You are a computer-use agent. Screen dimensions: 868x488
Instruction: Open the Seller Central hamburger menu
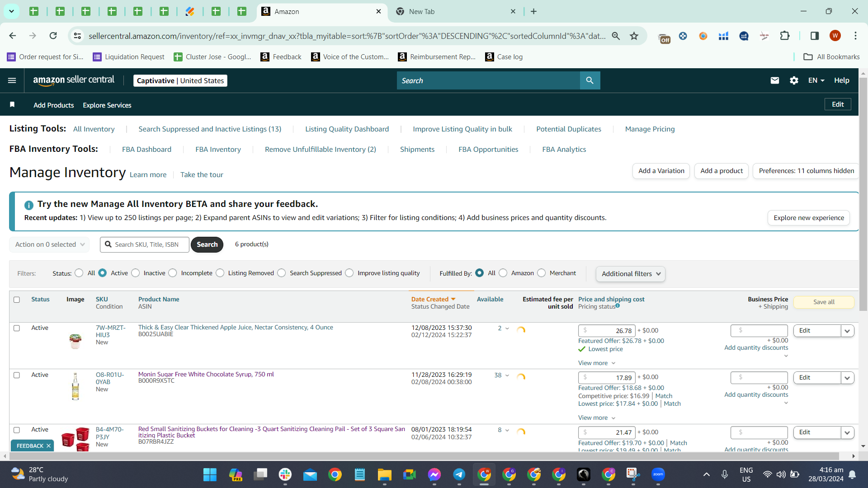(12, 80)
